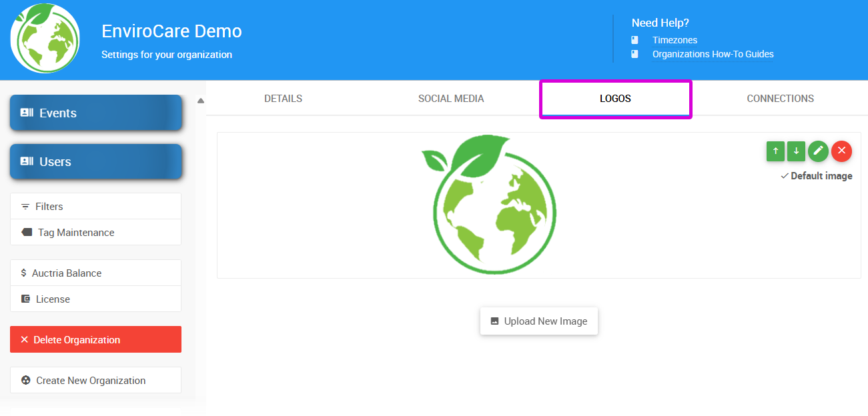Click the License card icon
Viewport: 868px width, 416px height.
click(24, 299)
